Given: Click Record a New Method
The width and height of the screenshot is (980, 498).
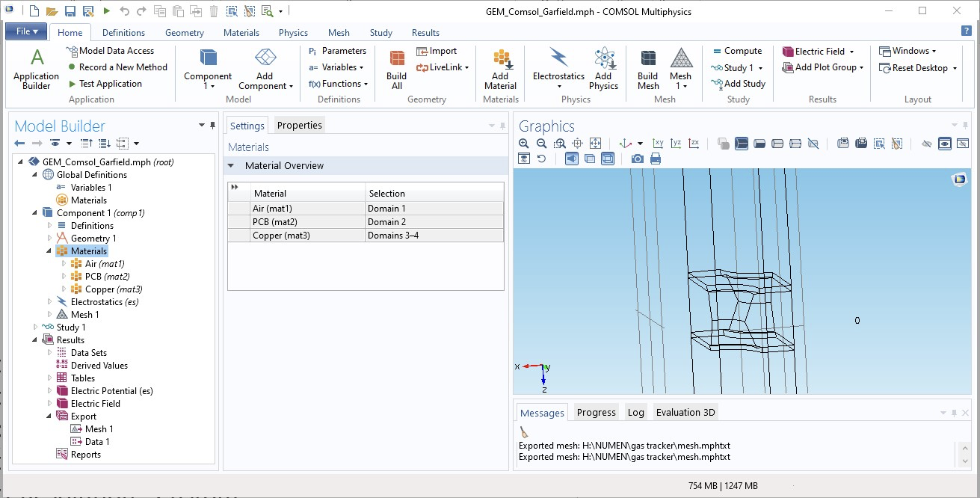Looking at the screenshot, I should point(117,67).
